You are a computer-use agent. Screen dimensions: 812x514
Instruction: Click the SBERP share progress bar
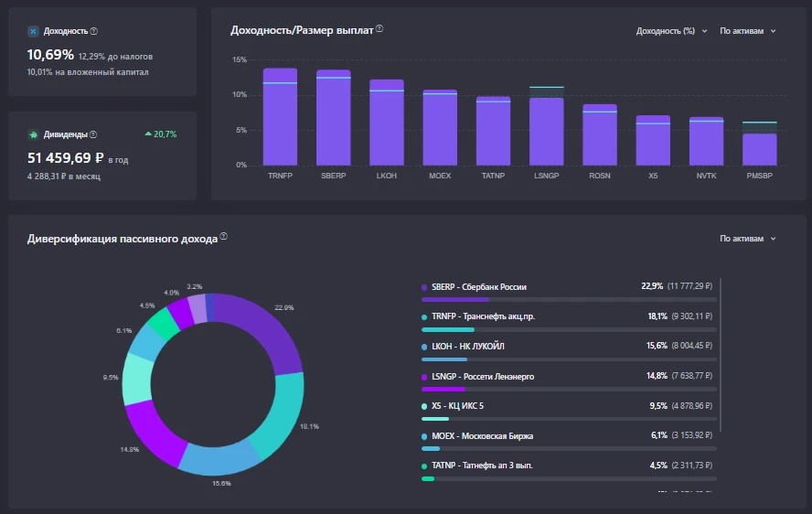[569, 299]
